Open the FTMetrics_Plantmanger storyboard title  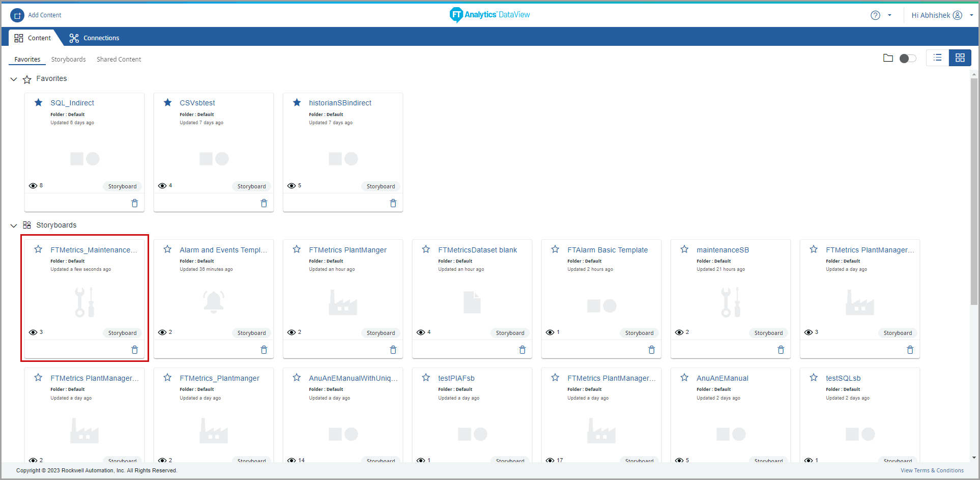tap(219, 378)
